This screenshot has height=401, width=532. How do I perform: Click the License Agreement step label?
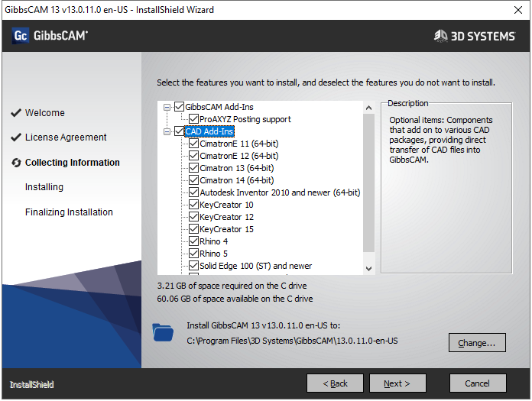click(66, 137)
